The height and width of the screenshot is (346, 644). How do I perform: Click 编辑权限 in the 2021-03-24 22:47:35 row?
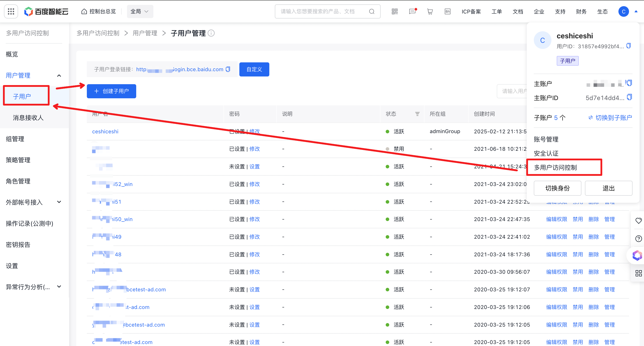pos(557,219)
